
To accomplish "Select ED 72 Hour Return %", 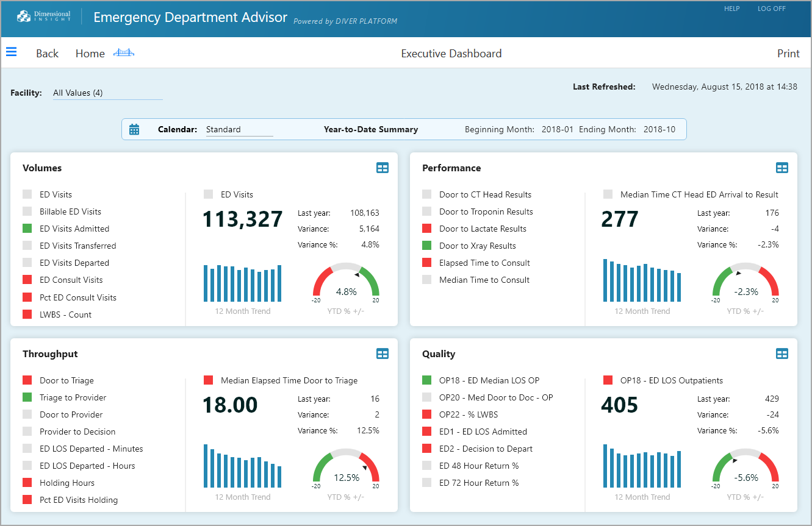I will tap(479, 483).
